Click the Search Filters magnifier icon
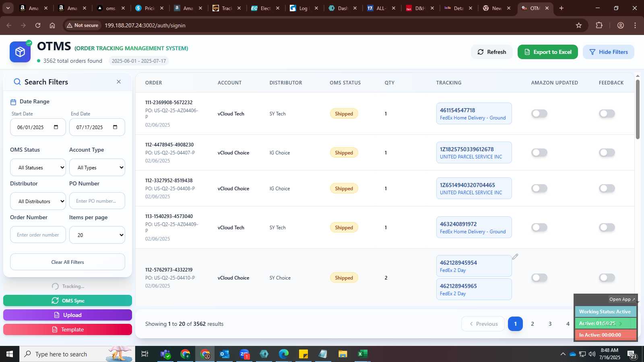This screenshot has width=644, height=362. 17,82
